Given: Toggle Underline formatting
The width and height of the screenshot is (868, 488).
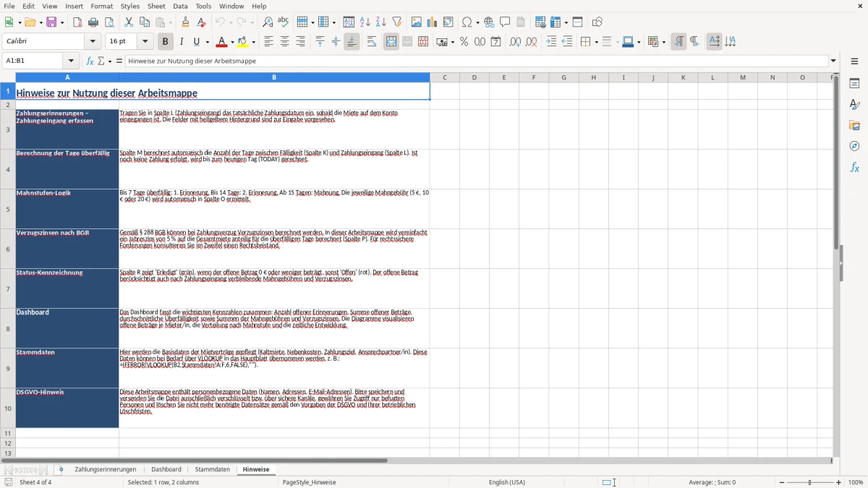Looking at the screenshot, I should click(x=197, y=42).
